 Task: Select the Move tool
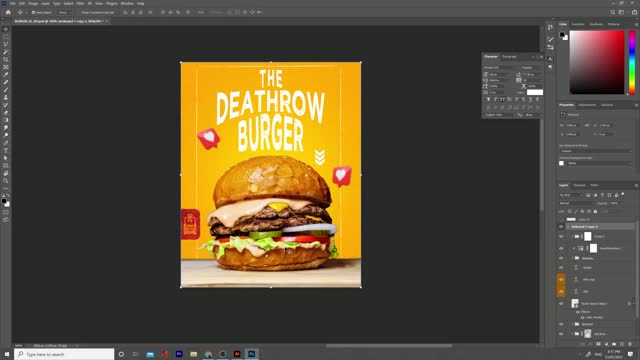6,29
